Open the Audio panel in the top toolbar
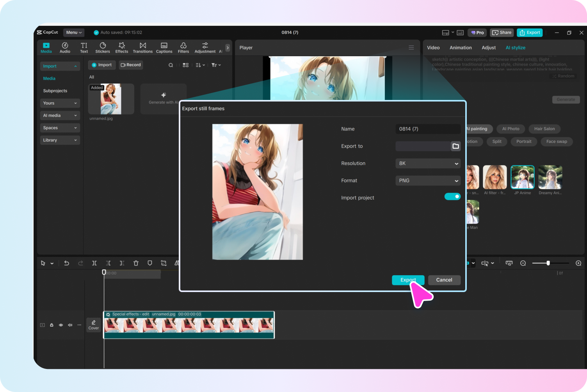The width and height of the screenshot is (587, 392). pyautogui.click(x=65, y=48)
